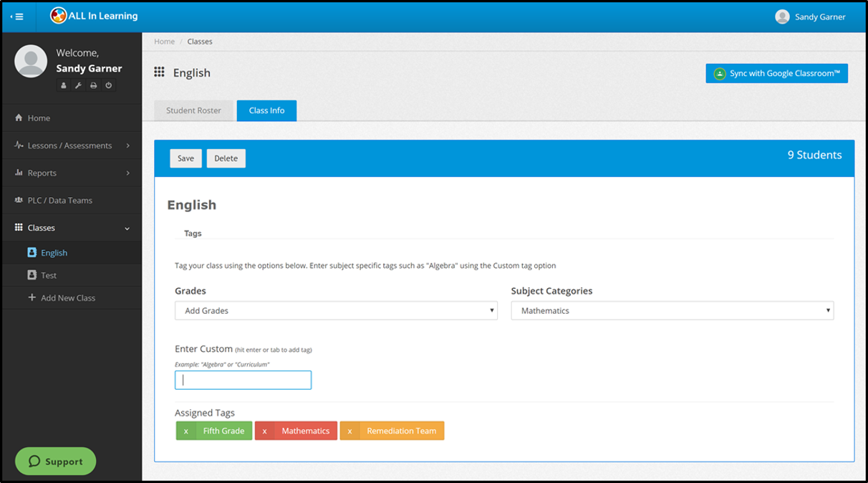Switch to the Student Roster tab
The width and height of the screenshot is (868, 483).
click(193, 111)
